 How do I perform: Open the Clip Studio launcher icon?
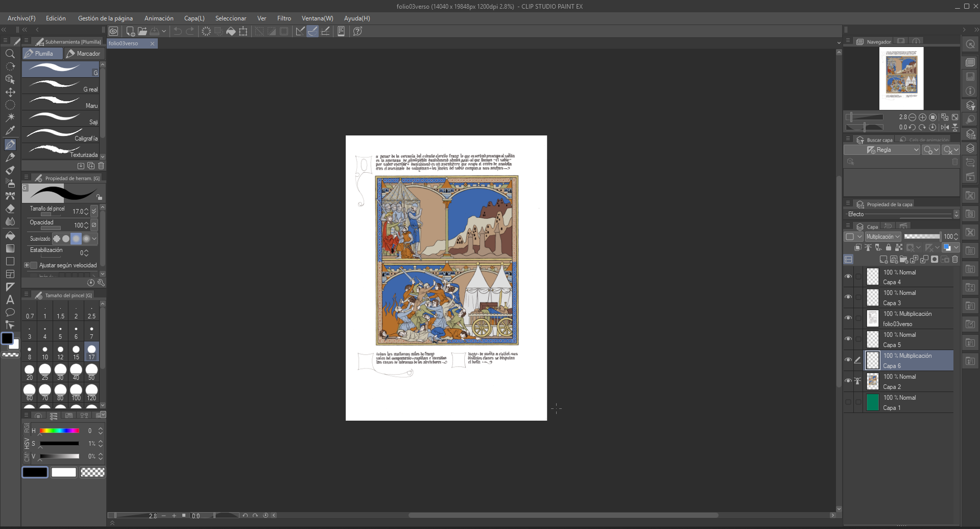tap(113, 31)
